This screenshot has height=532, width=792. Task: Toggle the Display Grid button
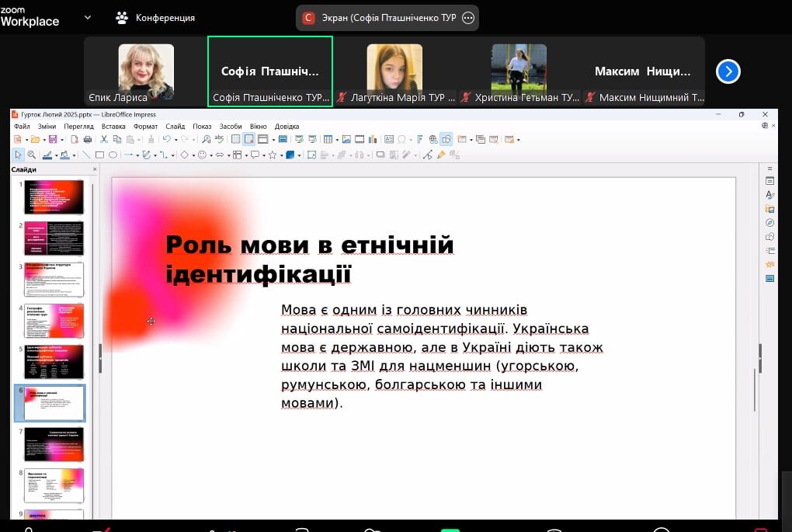click(236, 140)
